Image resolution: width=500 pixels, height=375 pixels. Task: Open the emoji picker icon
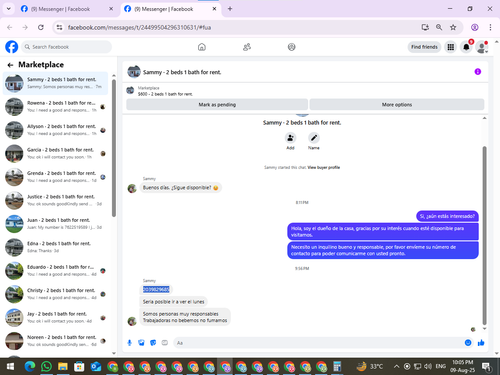[x=468, y=343]
